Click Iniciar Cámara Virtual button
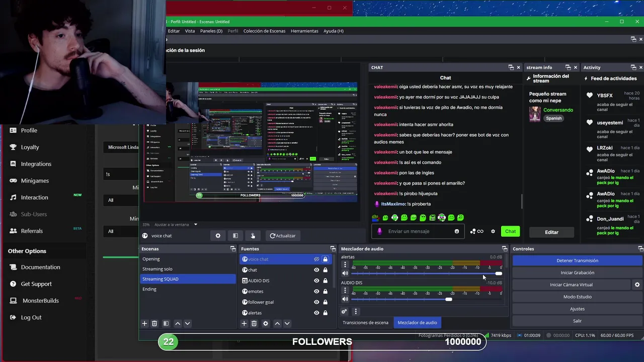Screen dimensions: 644x362 pyautogui.click(x=571, y=285)
